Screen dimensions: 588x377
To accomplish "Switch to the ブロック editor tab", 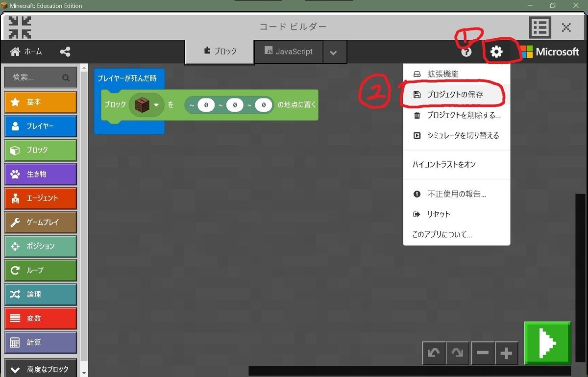I will pyautogui.click(x=220, y=51).
